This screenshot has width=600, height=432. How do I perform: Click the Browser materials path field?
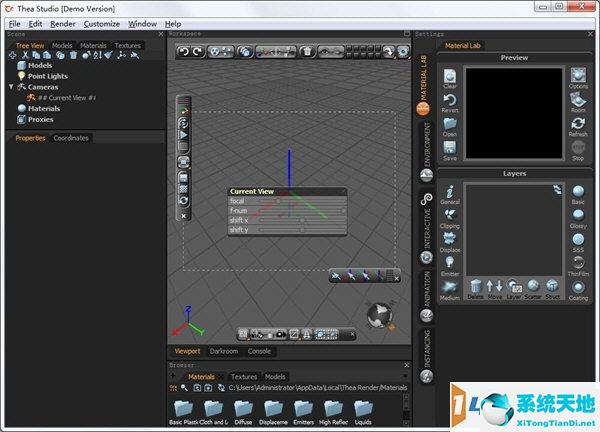tap(318, 388)
